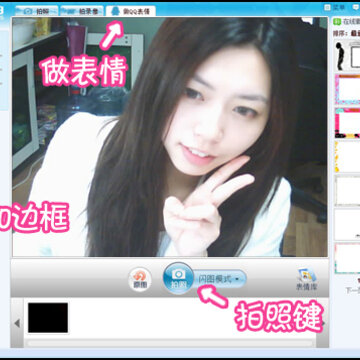The width and height of the screenshot is (360, 360).
Task: Open the 表情库 emoticon library
Action: click(307, 279)
